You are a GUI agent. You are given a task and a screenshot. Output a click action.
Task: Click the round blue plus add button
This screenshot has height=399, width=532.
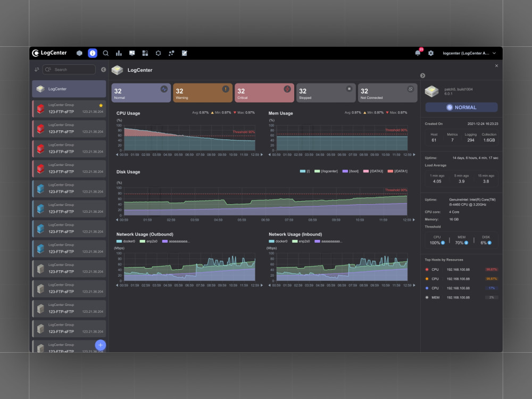pyautogui.click(x=101, y=345)
